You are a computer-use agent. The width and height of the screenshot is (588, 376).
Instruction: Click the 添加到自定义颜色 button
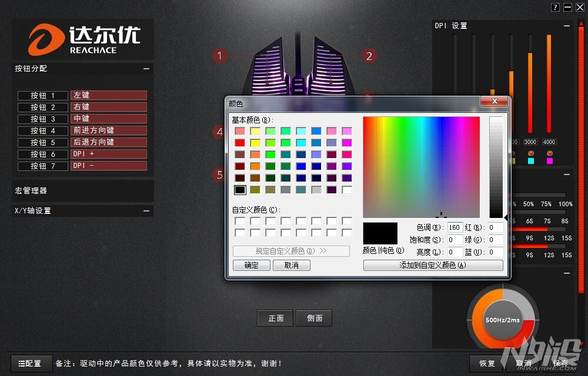pyautogui.click(x=433, y=265)
